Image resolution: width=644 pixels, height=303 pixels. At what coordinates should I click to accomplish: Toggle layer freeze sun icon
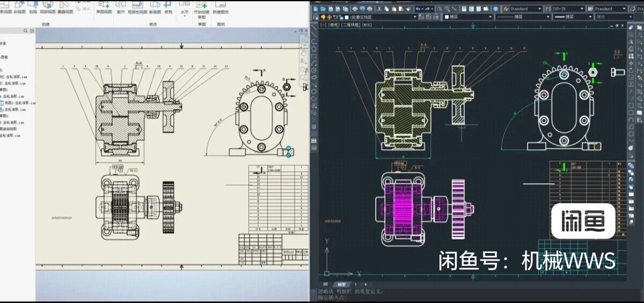coord(330,17)
